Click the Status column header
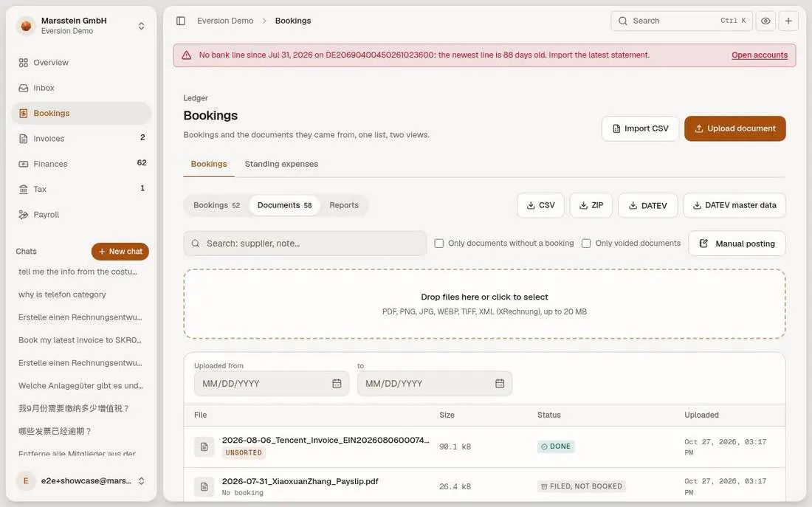The image size is (812, 507). pyautogui.click(x=549, y=415)
